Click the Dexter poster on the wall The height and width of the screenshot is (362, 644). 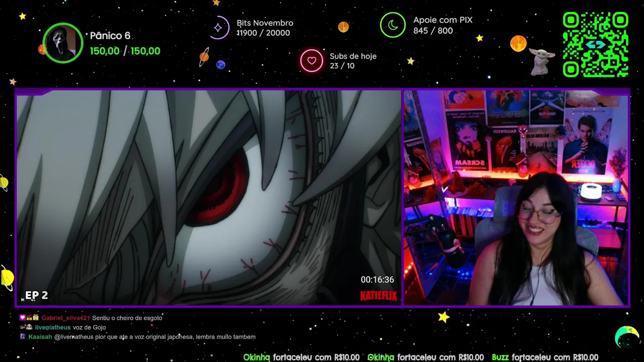click(x=586, y=142)
